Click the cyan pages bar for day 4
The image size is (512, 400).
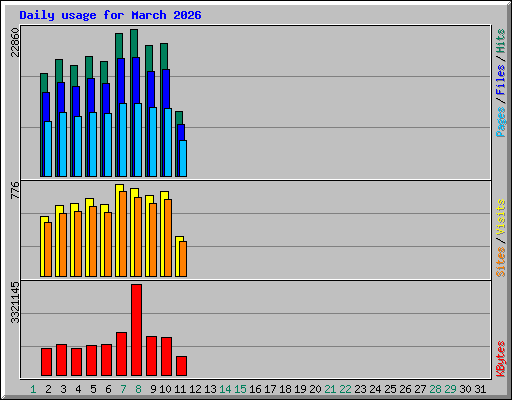tap(78, 146)
